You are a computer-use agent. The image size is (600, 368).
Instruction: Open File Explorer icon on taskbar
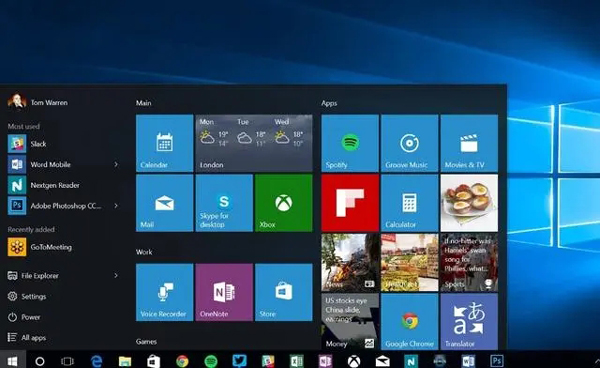[x=125, y=361]
